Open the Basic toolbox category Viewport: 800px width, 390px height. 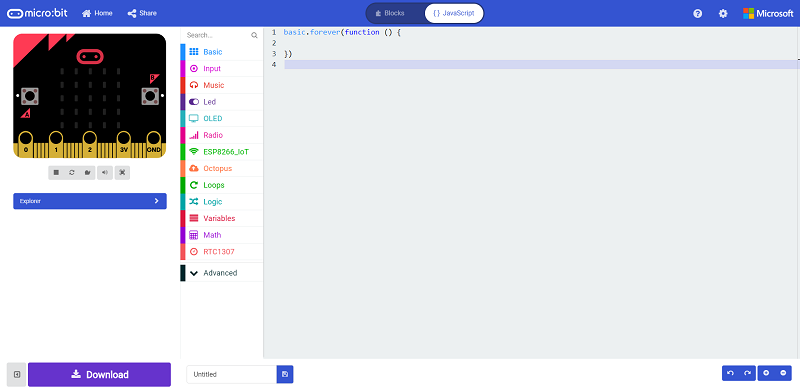tap(222, 52)
